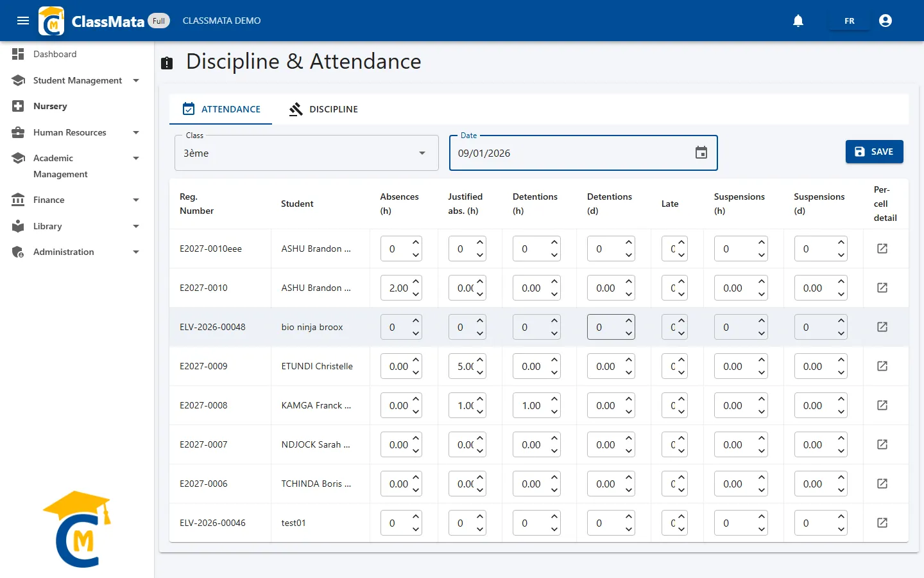Decrease Justified absences for ETUNDI Christelle
Viewport: 924px width, 578px height.
click(480, 372)
